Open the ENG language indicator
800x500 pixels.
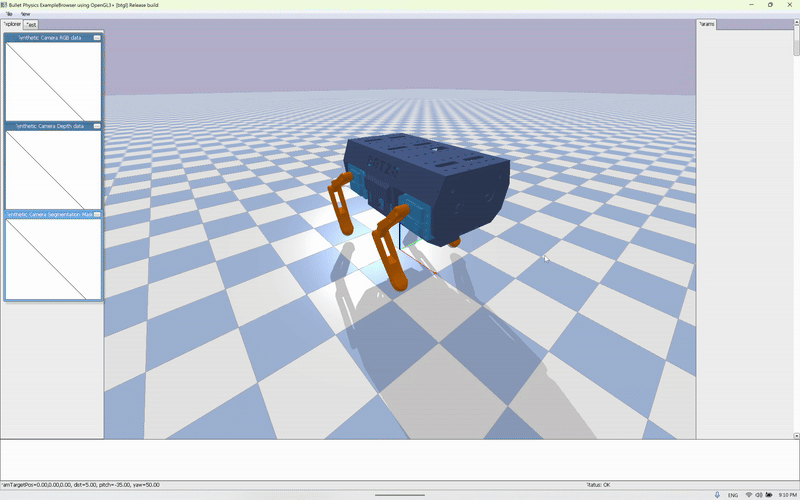[x=733, y=495]
